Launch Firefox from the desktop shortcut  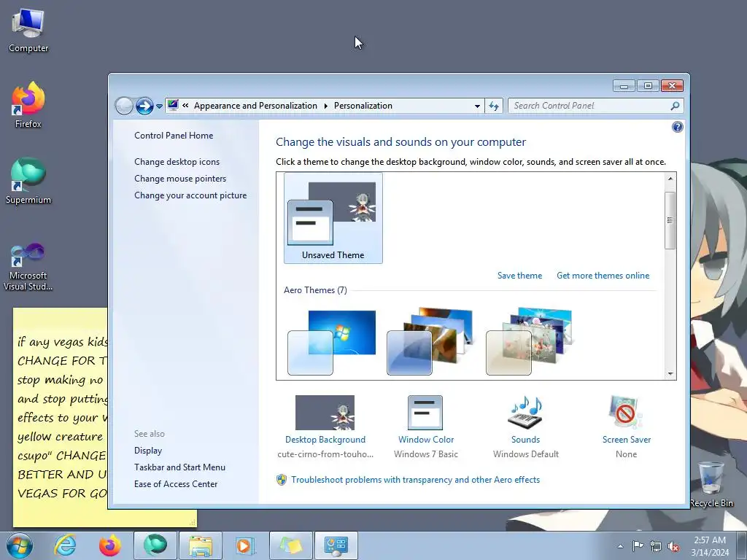28,105
